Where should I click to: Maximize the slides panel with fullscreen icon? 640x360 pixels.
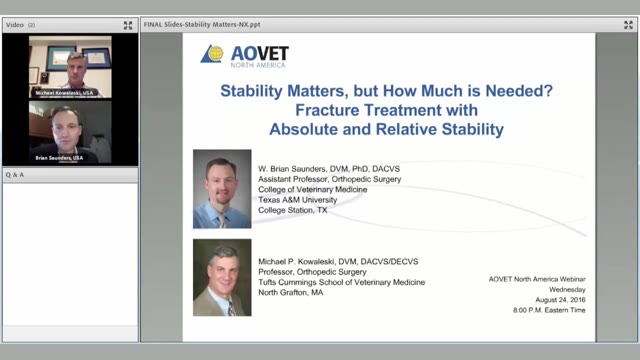[628, 25]
